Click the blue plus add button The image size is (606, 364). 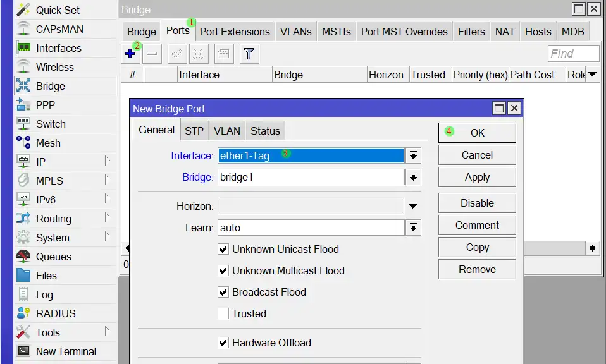[x=130, y=54]
